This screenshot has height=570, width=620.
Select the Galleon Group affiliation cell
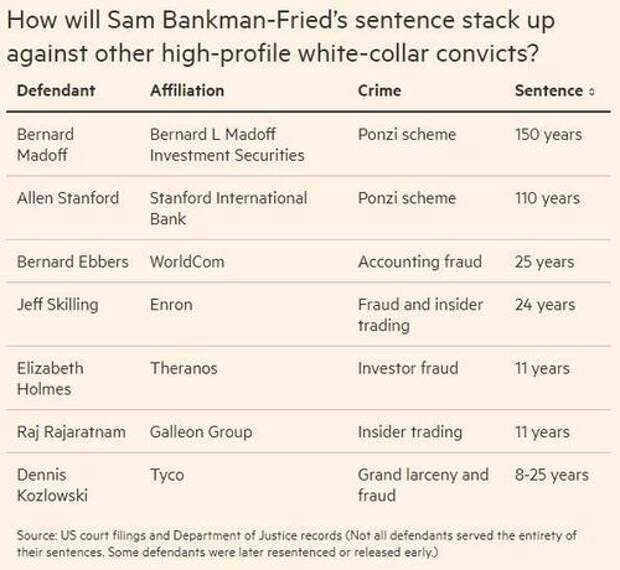(x=201, y=432)
